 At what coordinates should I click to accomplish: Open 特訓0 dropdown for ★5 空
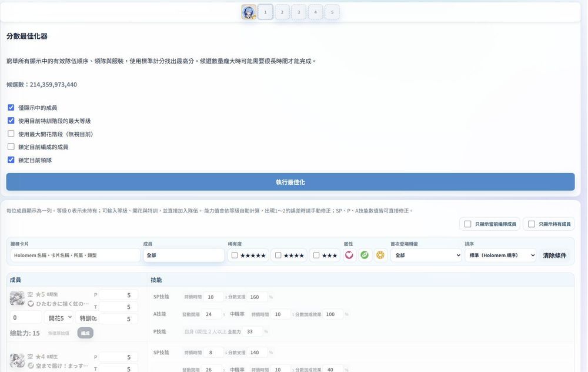86,318
